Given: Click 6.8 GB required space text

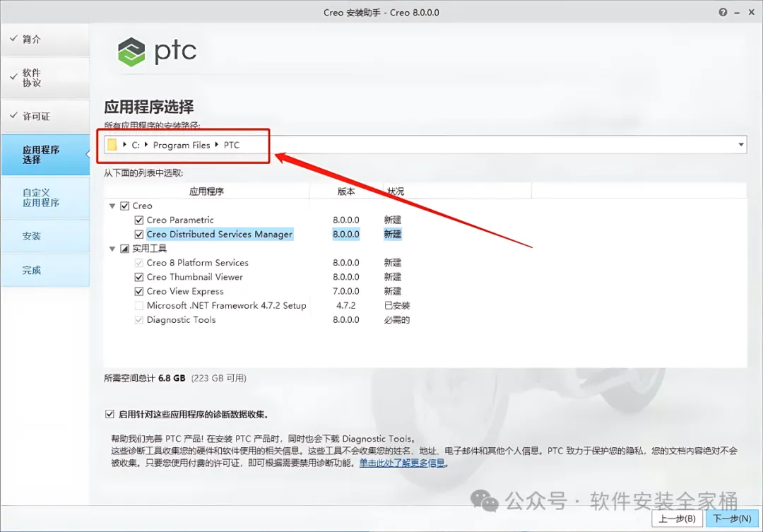Looking at the screenshot, I should point(172,378).
